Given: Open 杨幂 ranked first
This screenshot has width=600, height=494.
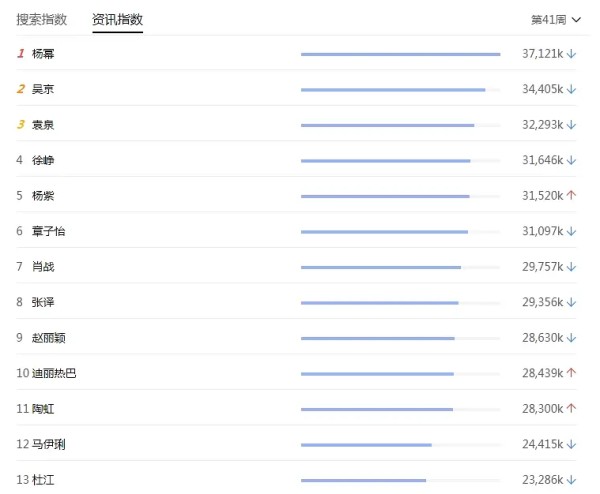Looking at the screenshot, I should [x=43, y=54].
